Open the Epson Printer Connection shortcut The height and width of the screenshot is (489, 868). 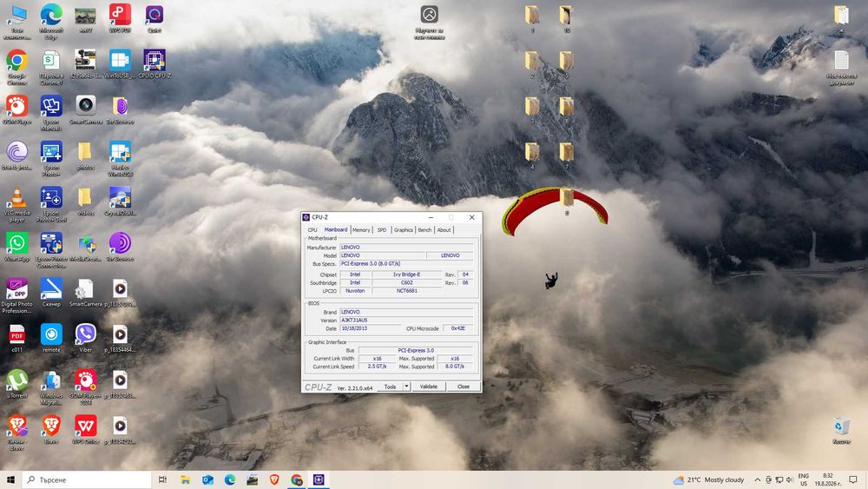point(51,250)
